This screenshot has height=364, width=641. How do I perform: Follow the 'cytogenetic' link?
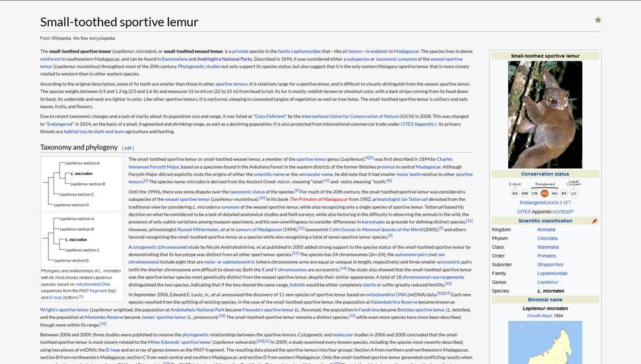pyautogui.click(x=144, y=247)
